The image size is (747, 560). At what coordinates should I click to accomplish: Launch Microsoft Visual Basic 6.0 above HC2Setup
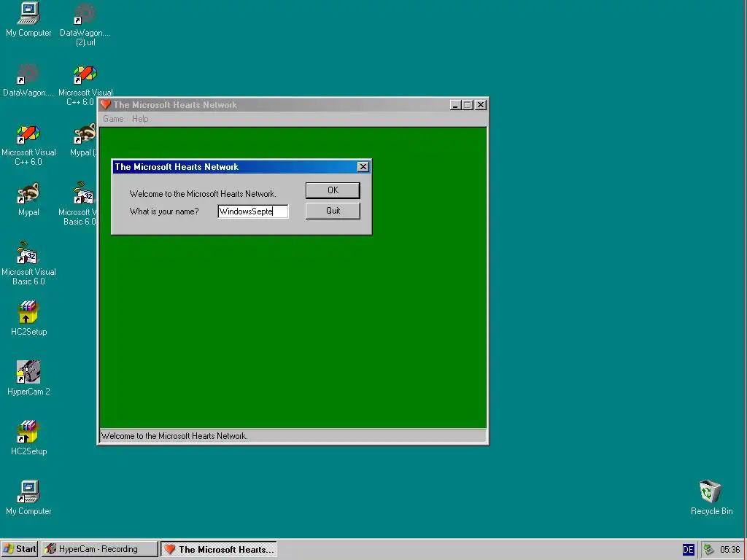pos(28,253)
